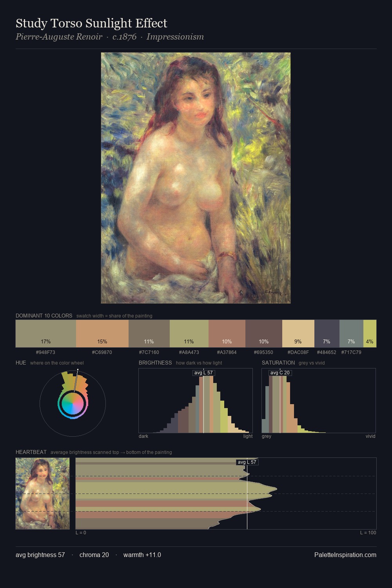Click the title Study Torso Sunlight Effect
This screenshot has width=392, height=588.
(x=91, y=24)
